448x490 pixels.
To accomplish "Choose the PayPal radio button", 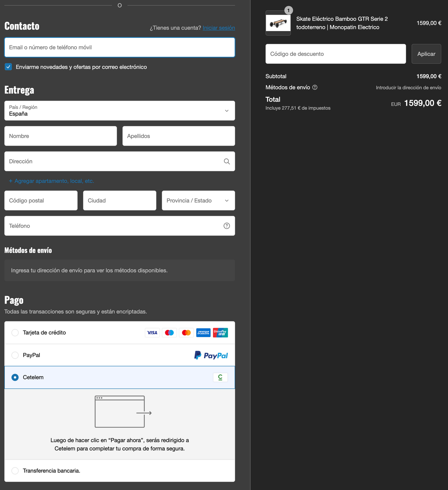I will point(15,355).
